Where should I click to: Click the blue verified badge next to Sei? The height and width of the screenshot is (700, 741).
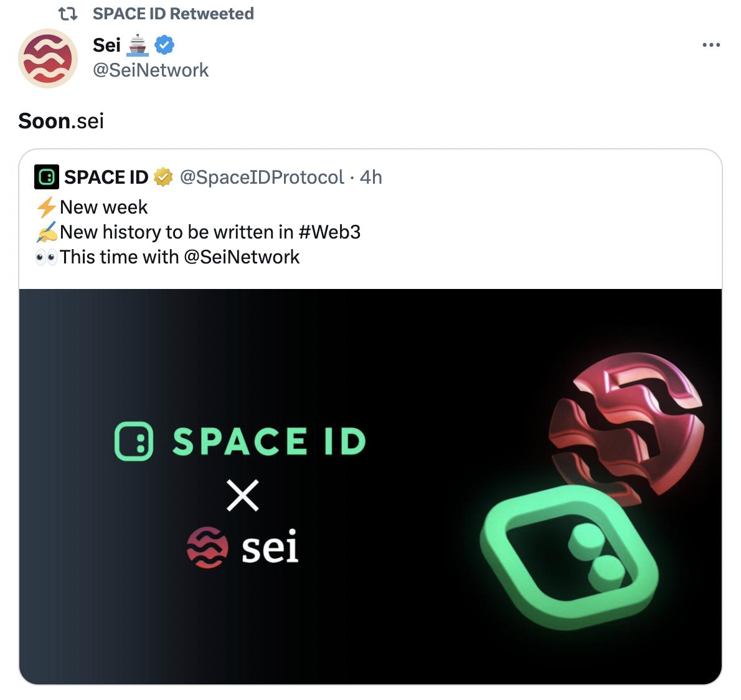(x=164, y=44)
